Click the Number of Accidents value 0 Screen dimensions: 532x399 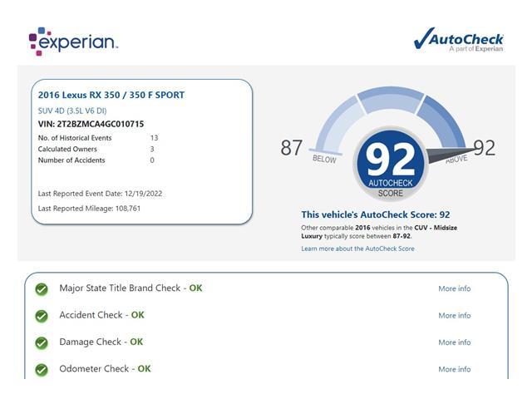152,160
